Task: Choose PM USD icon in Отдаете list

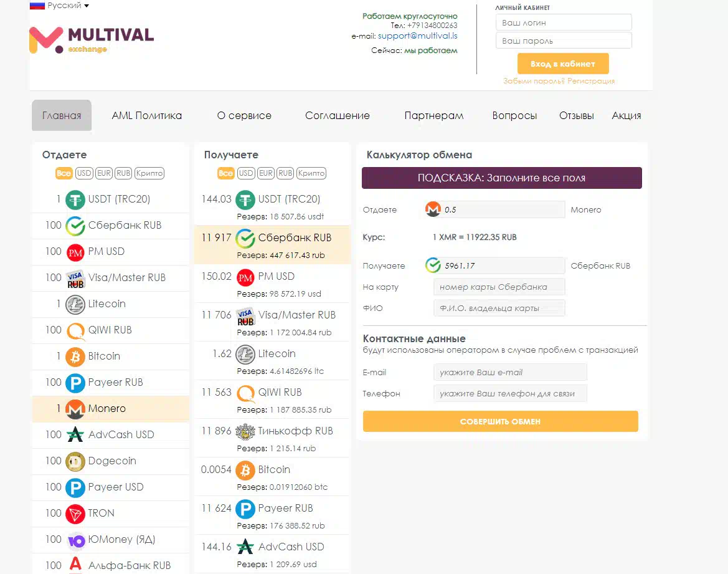Action: 75,252
